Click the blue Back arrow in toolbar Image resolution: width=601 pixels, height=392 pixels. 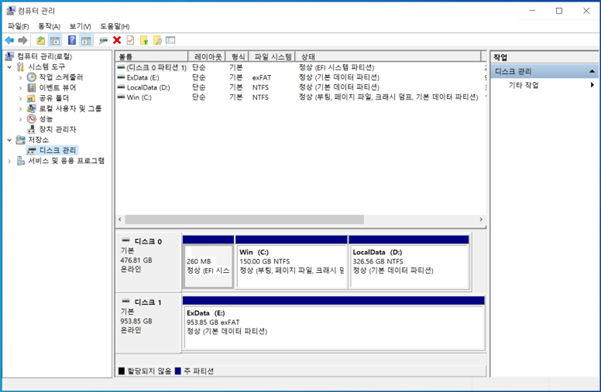pos(10,40)
